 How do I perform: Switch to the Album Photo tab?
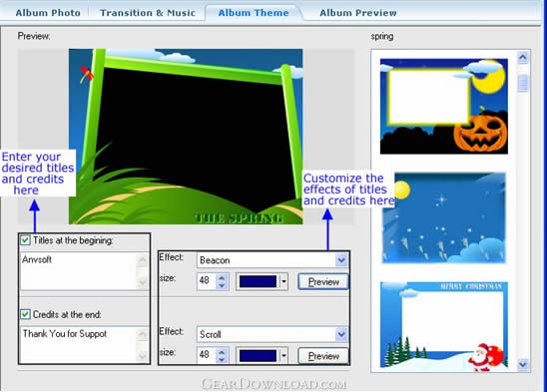tap(48, 13)
